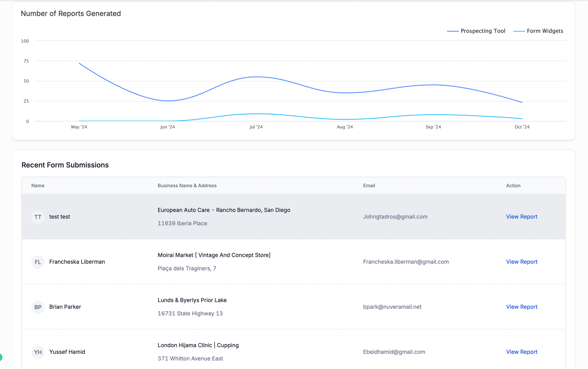
Task: Click the Name column header
Action: tap(38, 186)
